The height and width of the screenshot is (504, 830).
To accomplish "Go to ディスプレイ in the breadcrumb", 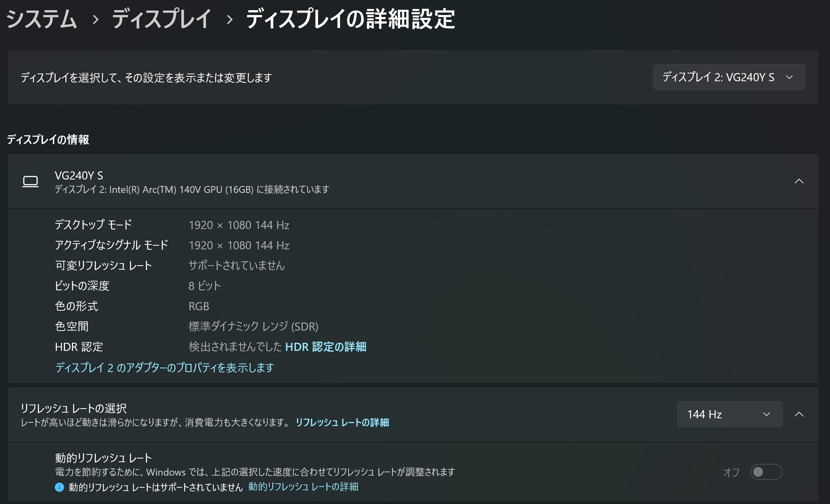I will pyautogui.click(x=161, y=19).
